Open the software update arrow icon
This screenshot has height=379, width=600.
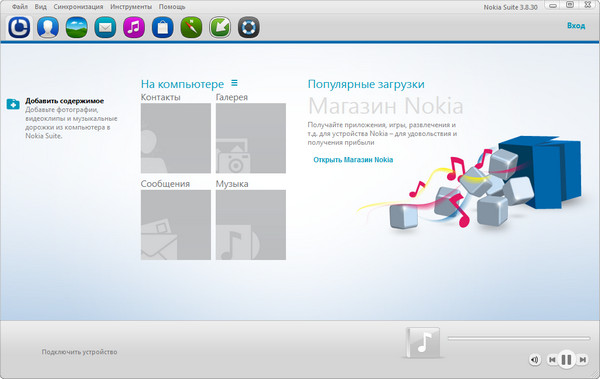click(220, 28)
